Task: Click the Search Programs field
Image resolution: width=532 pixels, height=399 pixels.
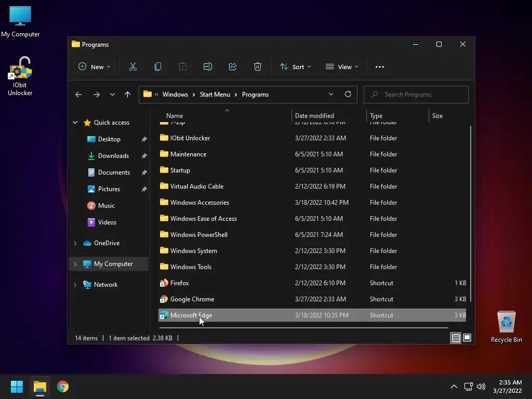Action: 416,95
